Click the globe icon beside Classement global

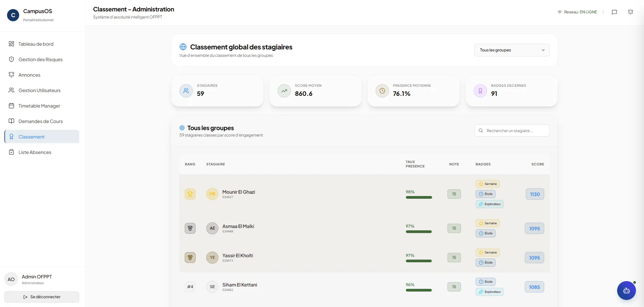pos(183,47)
